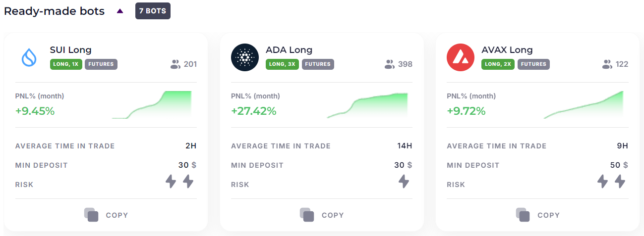Click the LONG, 3X tag on ADA card
The image size is (644, 236).
(x=282, y=64)
